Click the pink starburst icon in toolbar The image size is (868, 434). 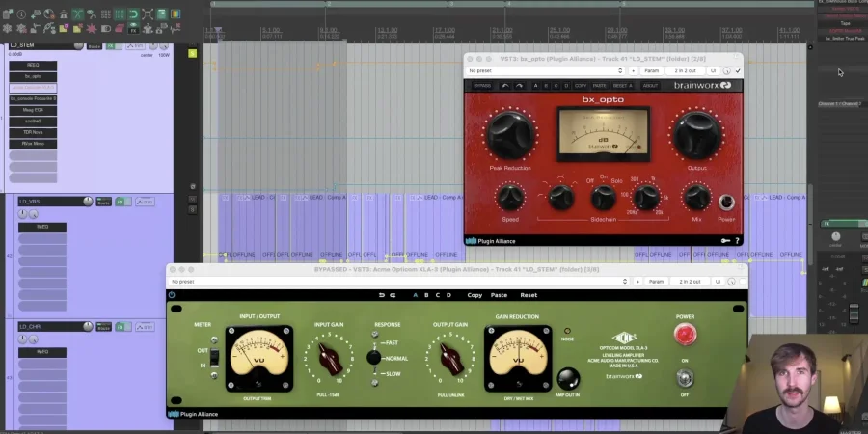(92, 28)
